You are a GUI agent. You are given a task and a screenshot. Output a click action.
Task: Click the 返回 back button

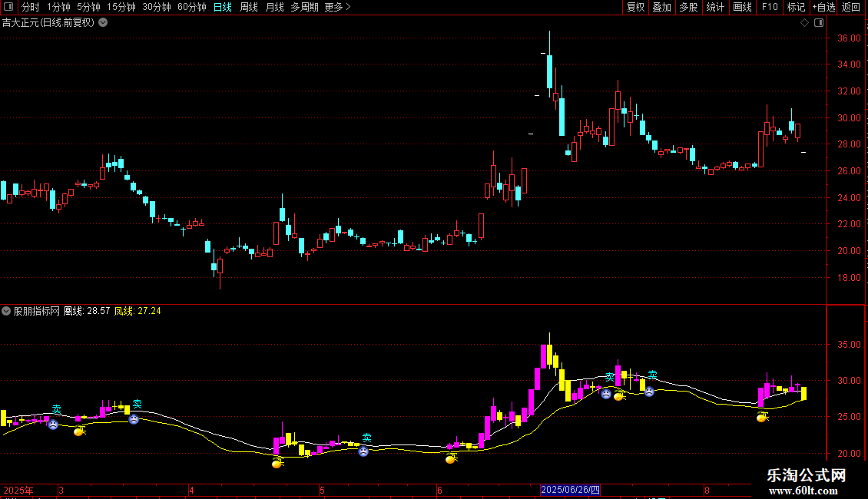(851, 7)
